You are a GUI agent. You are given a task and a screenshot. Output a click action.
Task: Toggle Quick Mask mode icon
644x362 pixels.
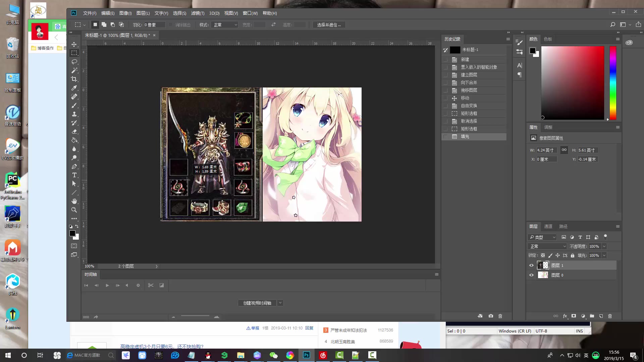click(74, 246)
